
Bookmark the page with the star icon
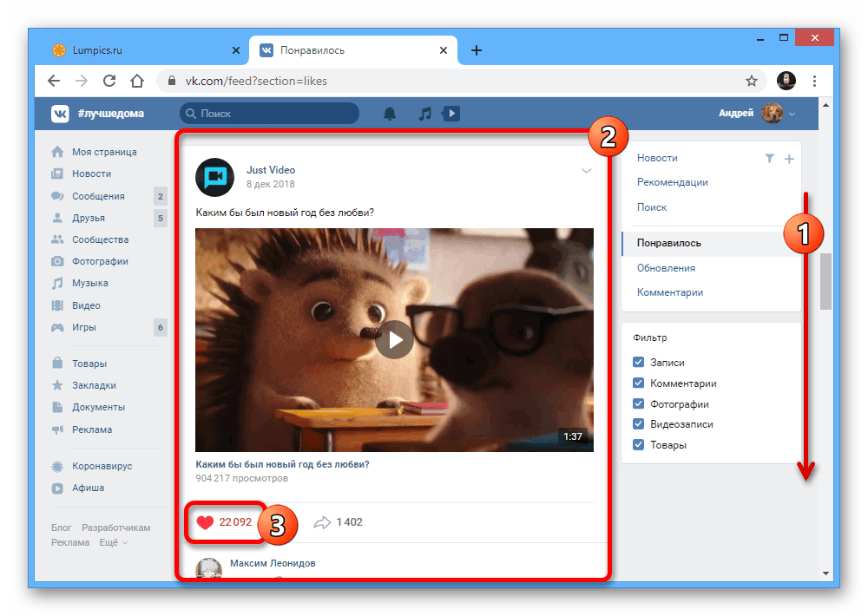pyautogui.click(x=751, y=82)
